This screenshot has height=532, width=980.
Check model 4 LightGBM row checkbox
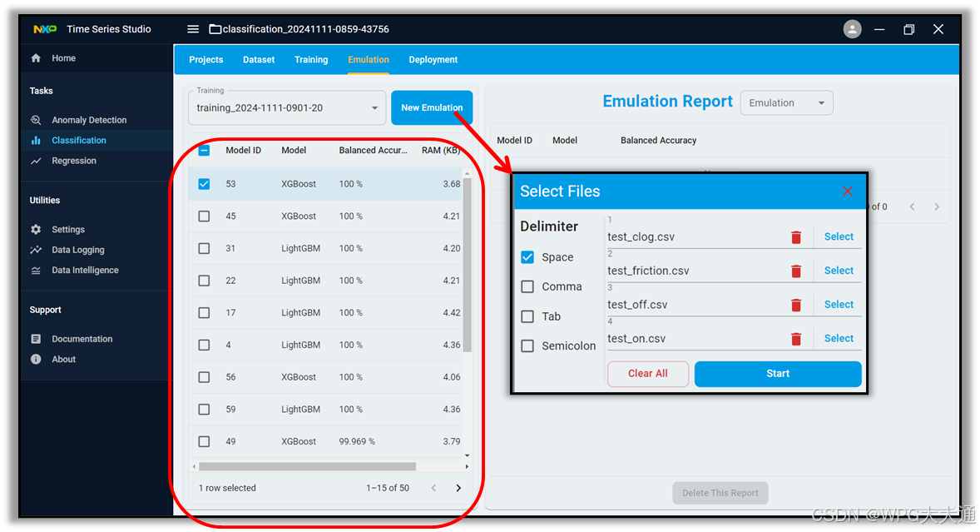pos(204,345)
